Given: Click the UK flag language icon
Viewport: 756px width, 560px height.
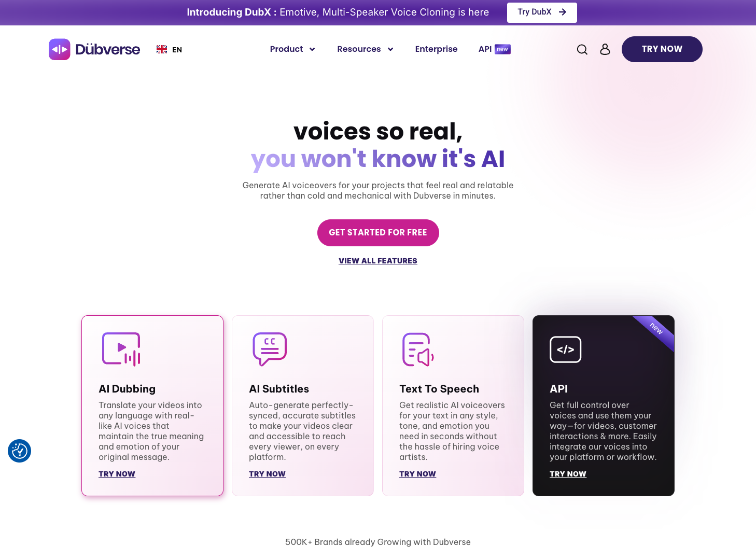Looking at the screenshot, I should 162,49.
